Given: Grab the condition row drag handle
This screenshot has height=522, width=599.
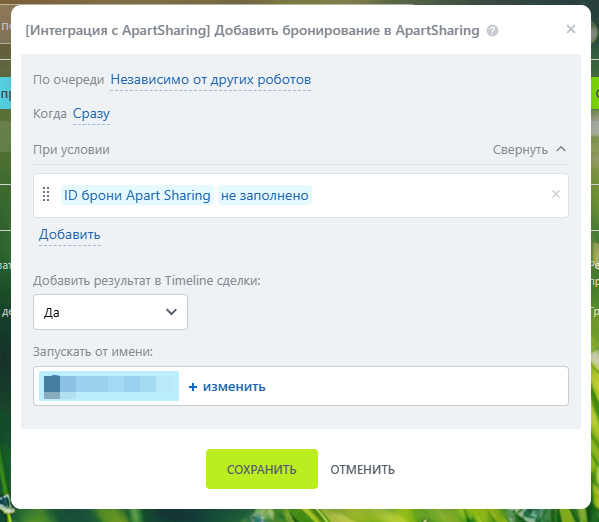Looking at the screenshot, I should [x=46, y=194].
